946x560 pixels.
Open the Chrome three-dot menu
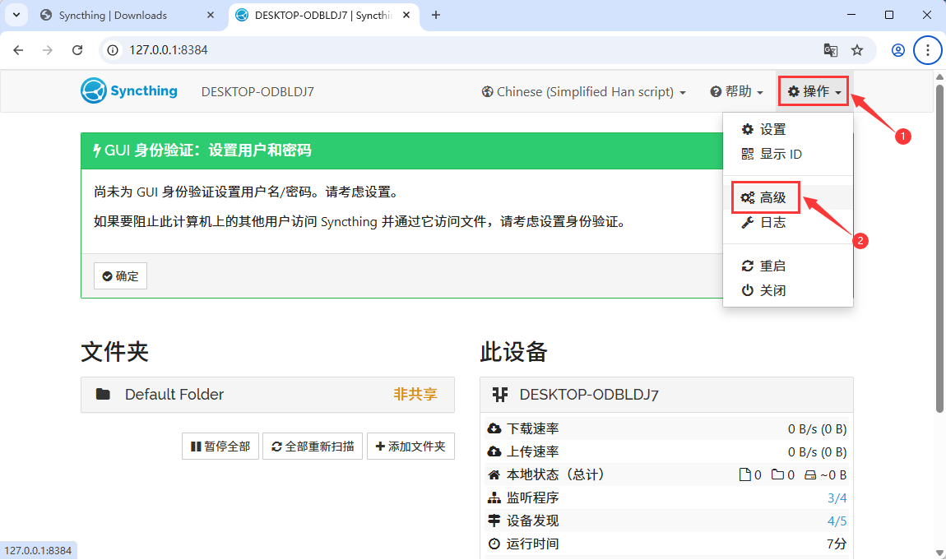click(x=928, y=50)
